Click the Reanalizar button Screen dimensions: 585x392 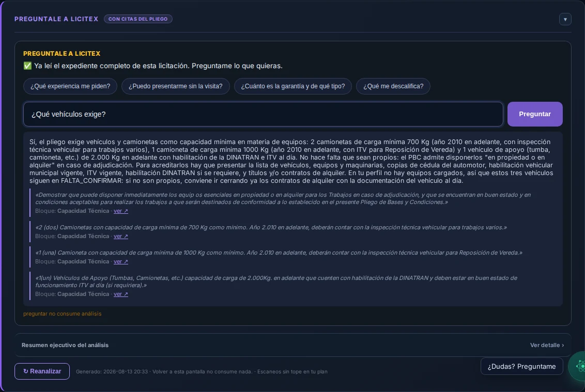42,371
